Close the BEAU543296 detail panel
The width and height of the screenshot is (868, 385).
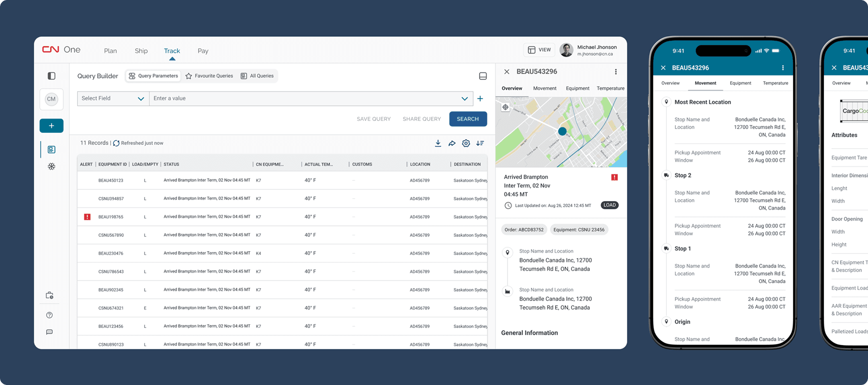[507, 72]
